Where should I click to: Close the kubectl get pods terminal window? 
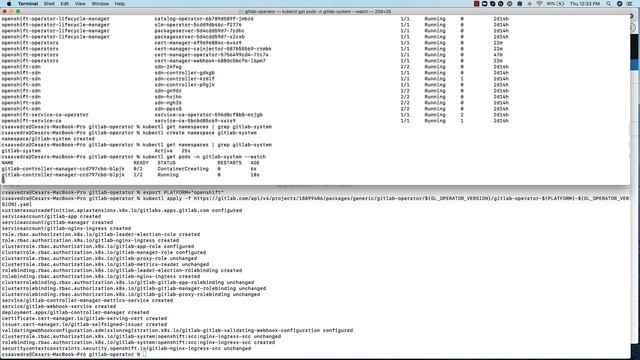tap(4, 11)
